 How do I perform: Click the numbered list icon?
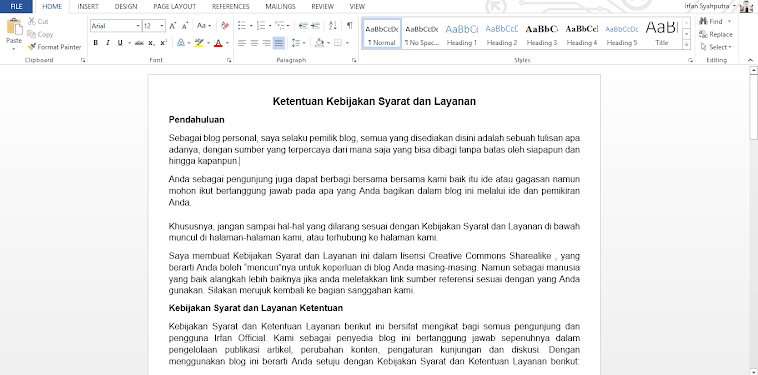click(x=261, y=26)
